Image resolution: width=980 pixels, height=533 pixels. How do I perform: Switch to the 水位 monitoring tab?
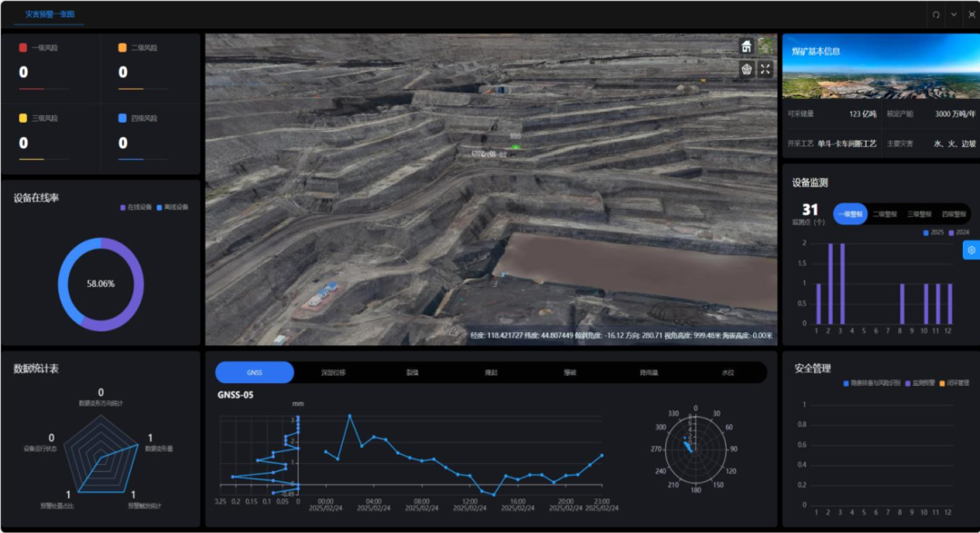click(x=727, y=372)
